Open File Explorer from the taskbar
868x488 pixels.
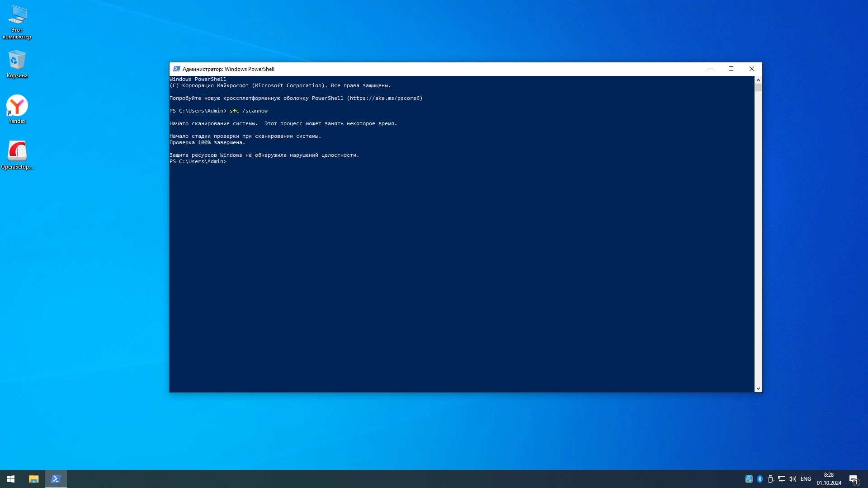33,479
